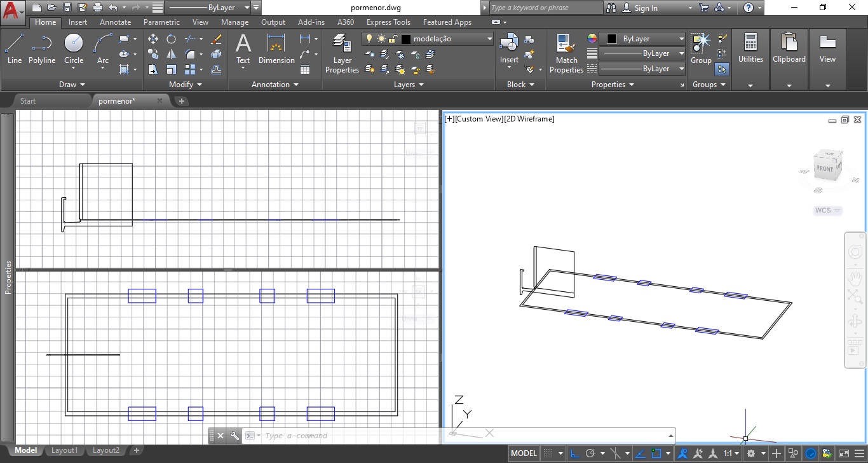Select the Polyline tool
Screen dimensions: 868x463
point(42,49)
